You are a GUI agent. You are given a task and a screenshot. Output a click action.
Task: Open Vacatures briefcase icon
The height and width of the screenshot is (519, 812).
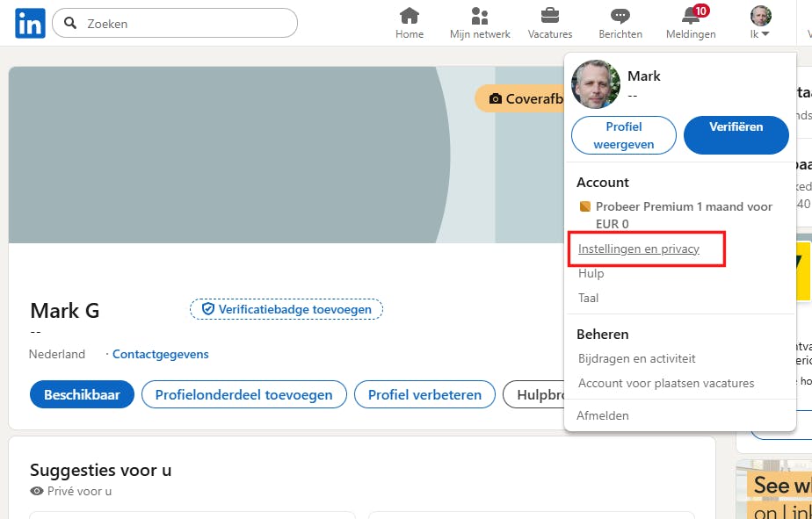550,16
